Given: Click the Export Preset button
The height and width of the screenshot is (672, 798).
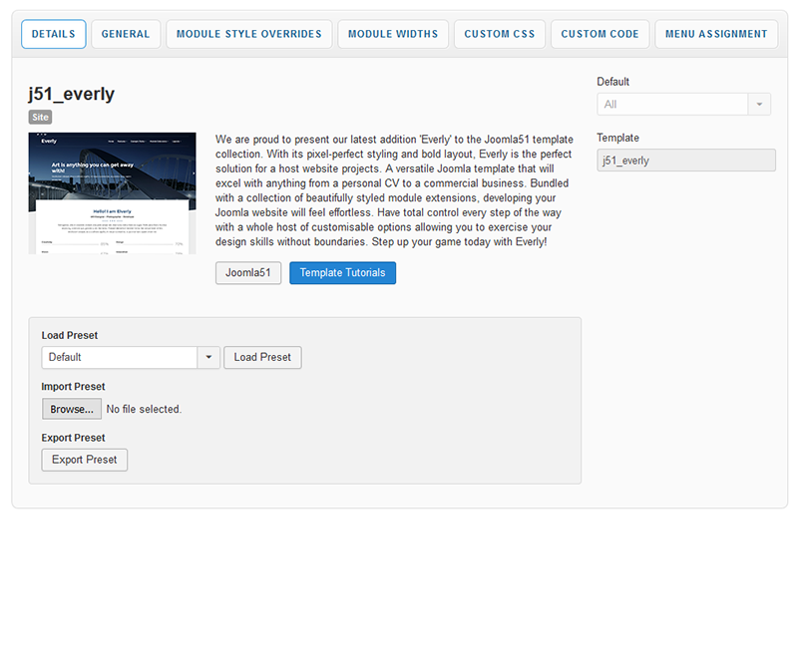Looking at the screenshot, I should point(85,460).
